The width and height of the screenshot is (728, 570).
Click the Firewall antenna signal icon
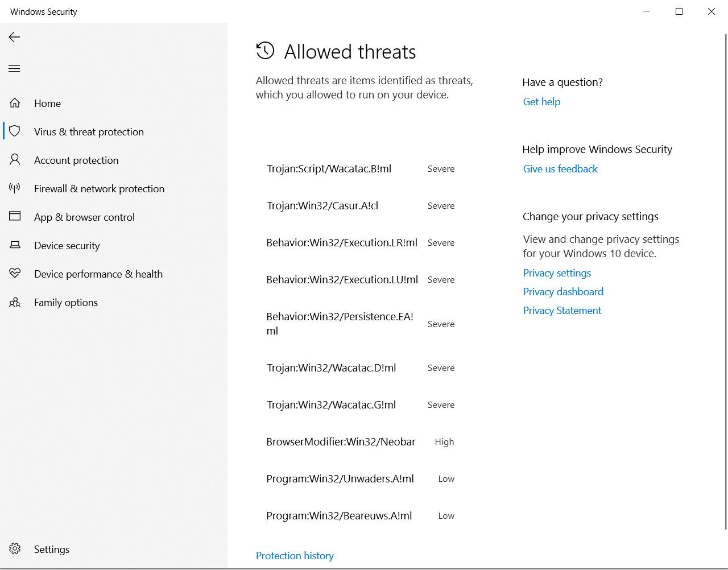(x=15, y=188)
